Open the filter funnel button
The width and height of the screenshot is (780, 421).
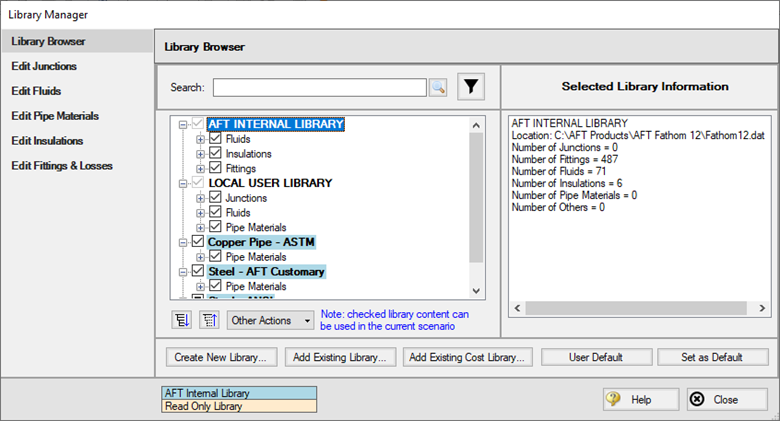coord(471,87)
